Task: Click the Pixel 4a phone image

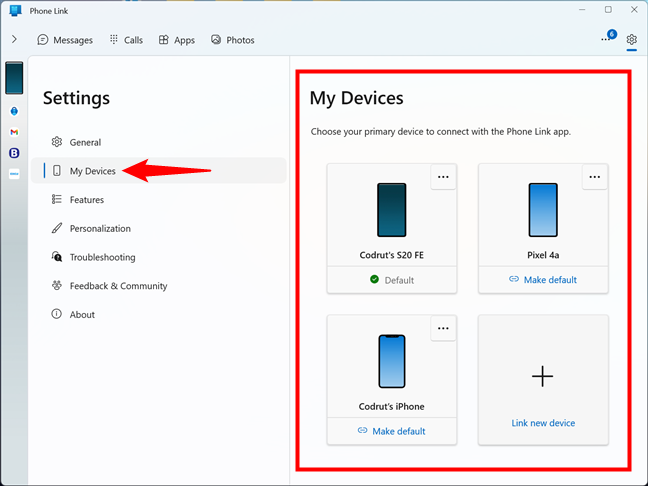Action: (x=543, y=210)
